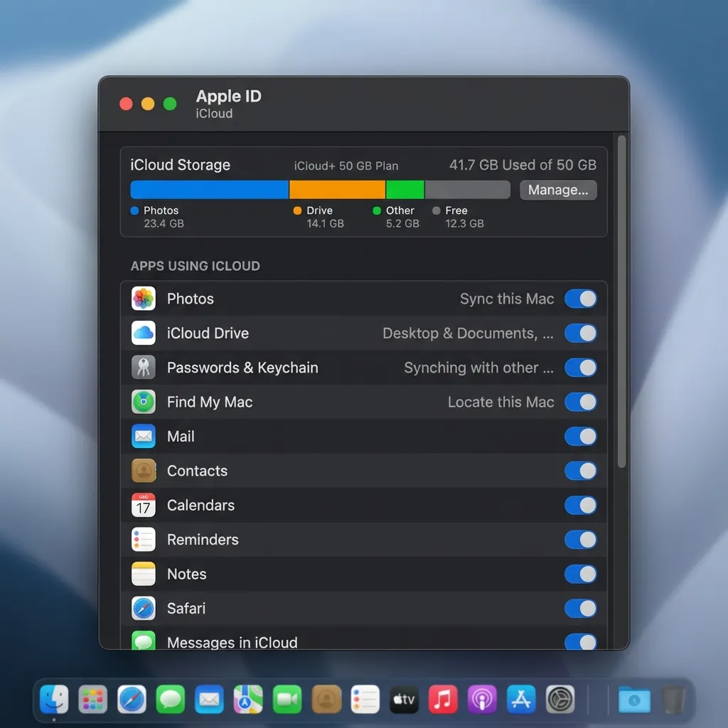The height and width of the screenshot is (728, 728).
Task: Click the orange Drive storage bar segment
Action: 338,189
